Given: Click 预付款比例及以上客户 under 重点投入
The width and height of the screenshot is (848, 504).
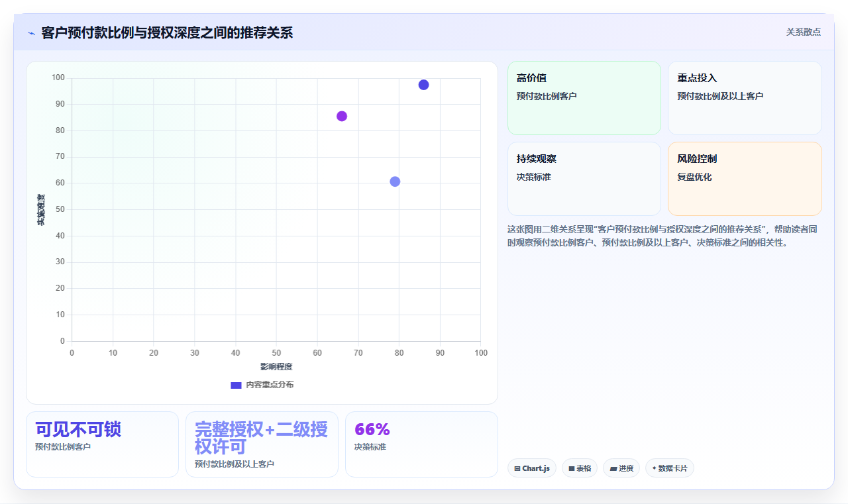Looking at the screenshot, I should pyautogui.click(x=720, y=96).
